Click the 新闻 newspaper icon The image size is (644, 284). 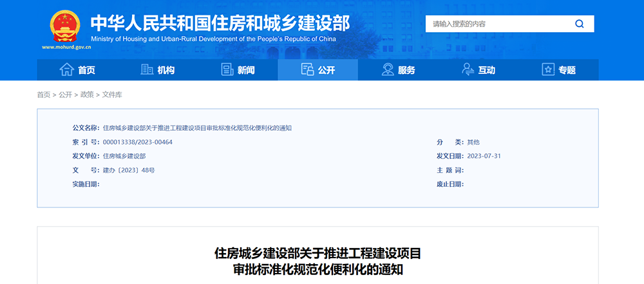pos(227,70)
